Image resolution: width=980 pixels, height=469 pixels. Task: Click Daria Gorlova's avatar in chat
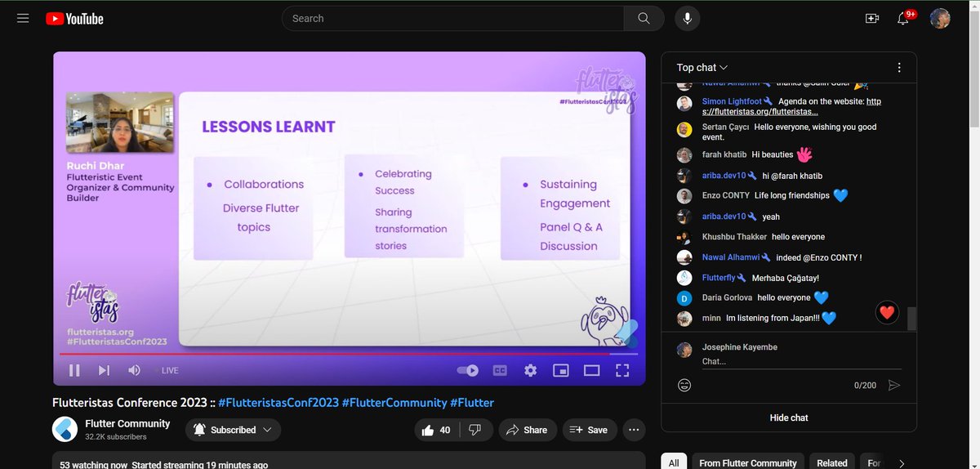684,298
